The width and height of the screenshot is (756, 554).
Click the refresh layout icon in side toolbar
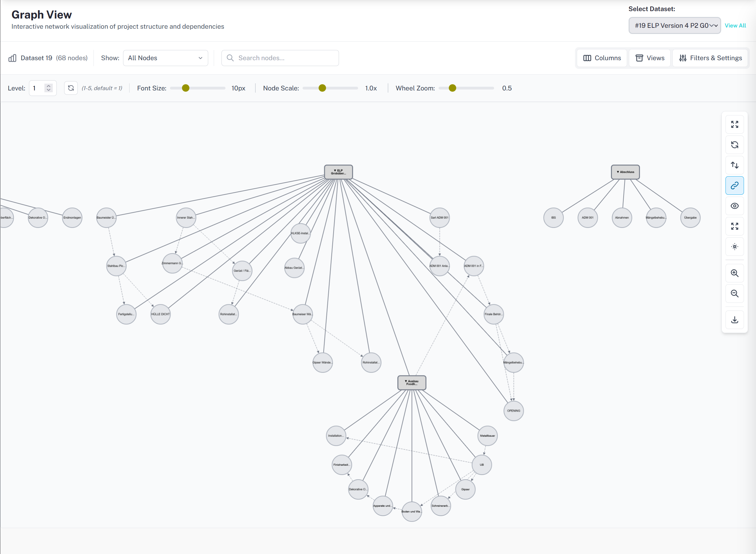734,145
